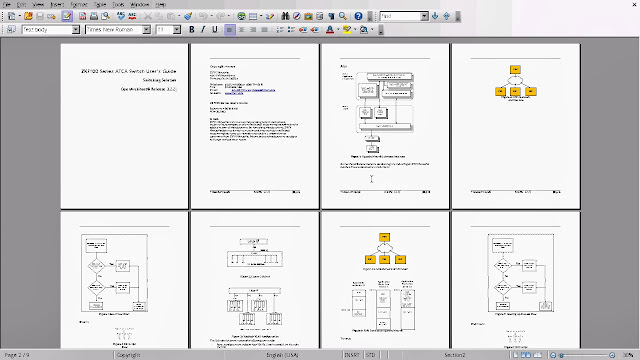Click the Help question mark icon
Screen dimensions: 640x360
tap(358, 16)
